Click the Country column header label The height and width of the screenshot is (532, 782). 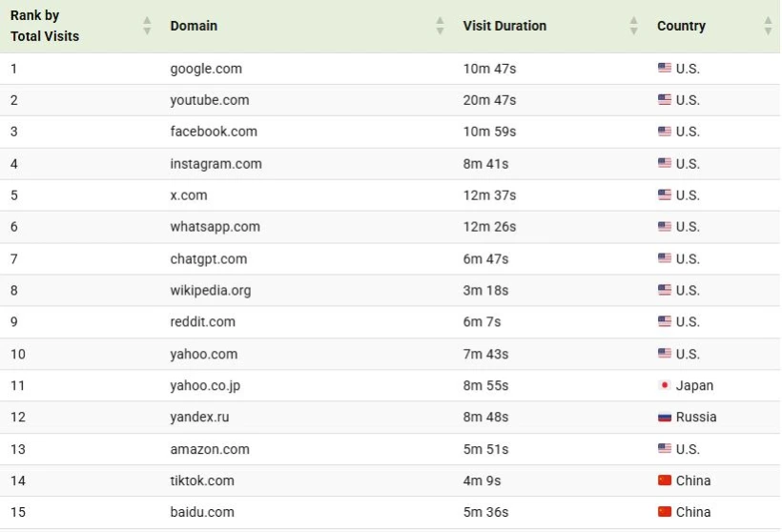click(681, 26)
